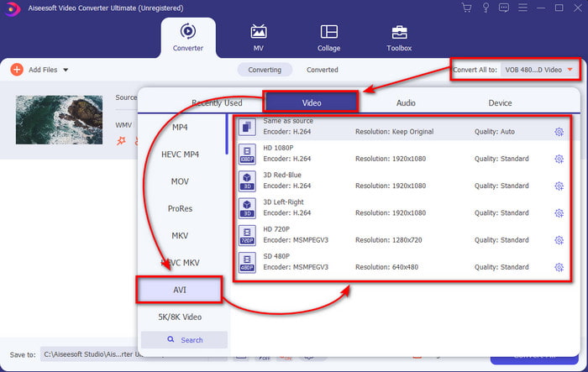588x372 pixels.
Task: Click the 480P profile icon
Action: (x=247, y=262)
